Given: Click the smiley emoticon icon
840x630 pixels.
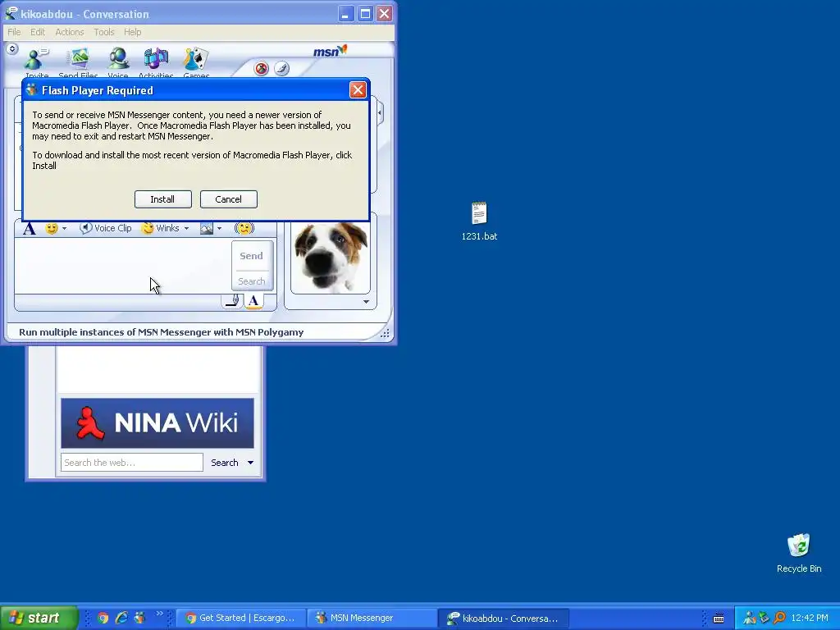Looking at the screenshot, I should pyautogui.click(x=52, y=229).
